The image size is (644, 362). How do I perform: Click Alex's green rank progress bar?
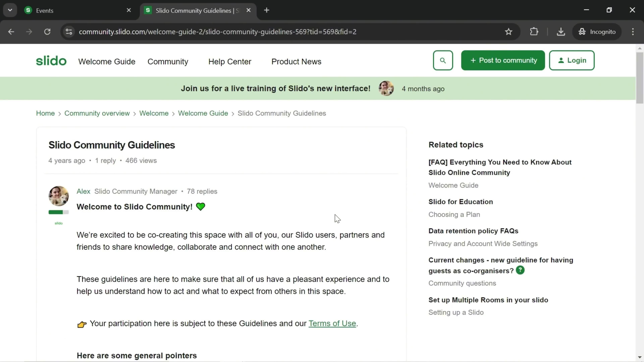click(x=59, y=212)
